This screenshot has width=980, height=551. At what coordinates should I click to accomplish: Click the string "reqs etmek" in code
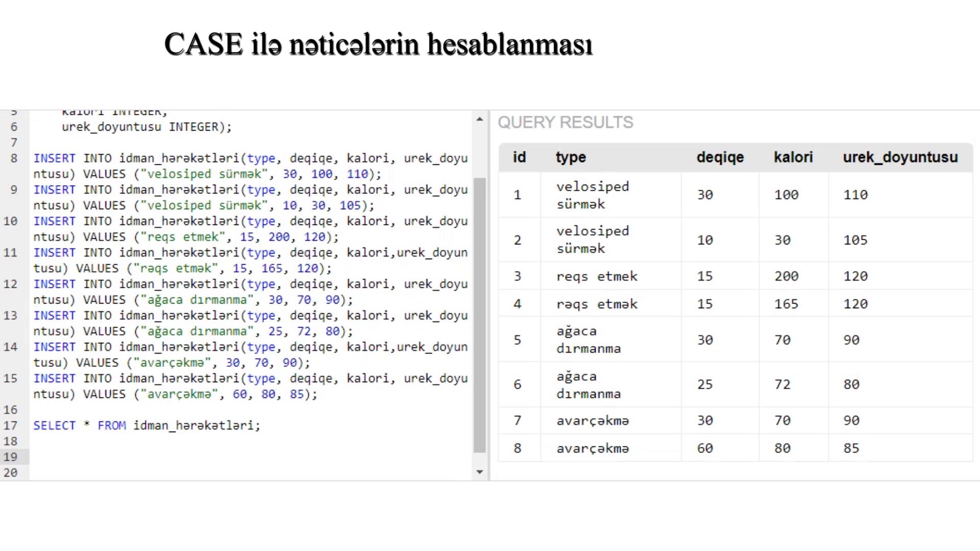coord(183,237)
